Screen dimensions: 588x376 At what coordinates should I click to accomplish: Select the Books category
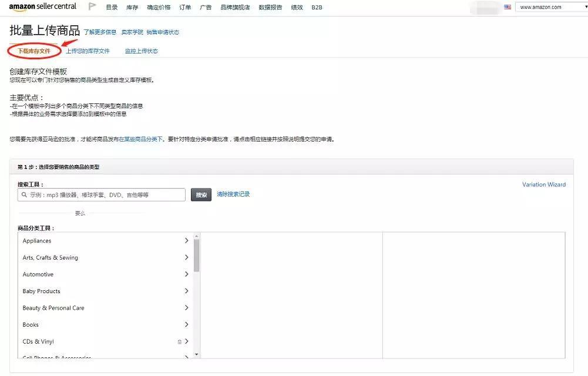(31, 325)
